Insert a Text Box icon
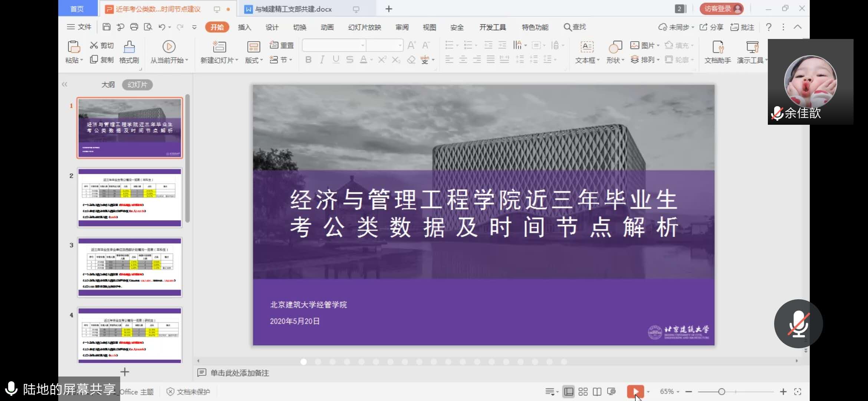868x401 pixels. (x=587, y=47)
